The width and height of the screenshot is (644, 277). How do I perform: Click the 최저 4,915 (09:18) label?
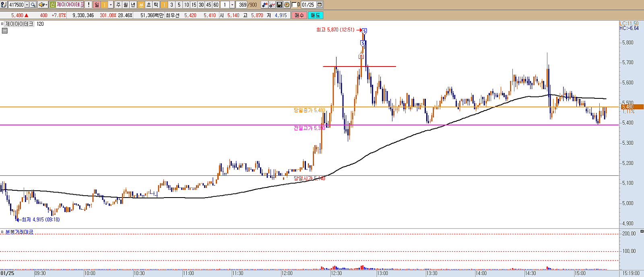(x=41, y=220)
